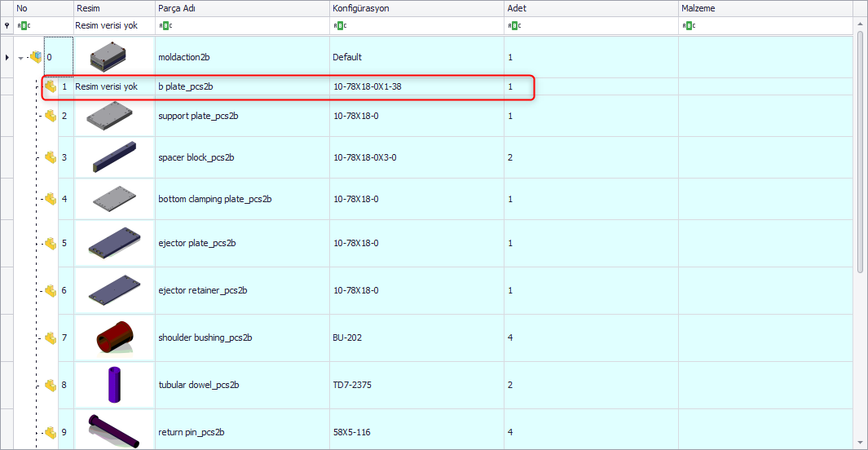The height and width of the screenshot is (450, 868).
Task: Click the Malzeme filter input field
Action: [765, 25]
